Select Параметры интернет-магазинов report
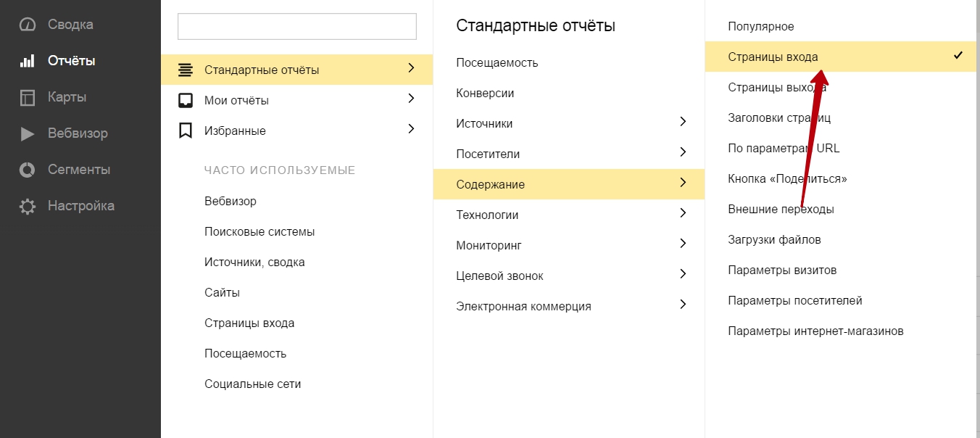The width and height of the screenshot is (980, 438). pyautogui.click(x=815, y=331)
